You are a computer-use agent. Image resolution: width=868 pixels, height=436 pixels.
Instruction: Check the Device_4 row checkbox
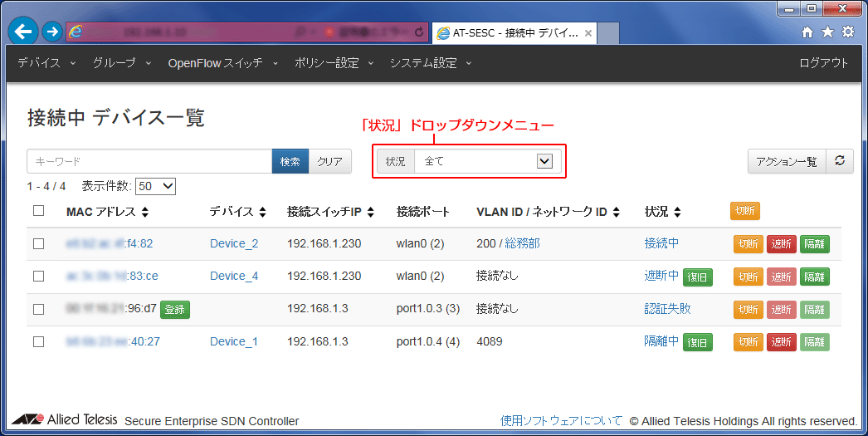(x=39, y=276)
